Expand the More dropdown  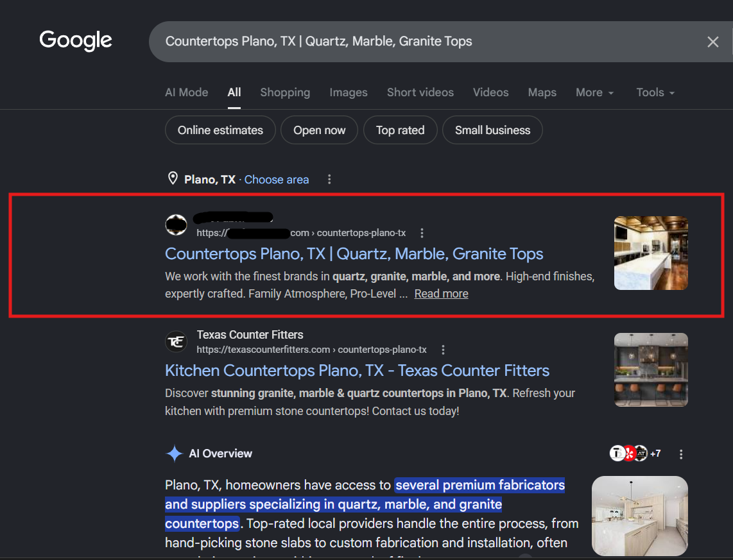(x=594, y=92)
